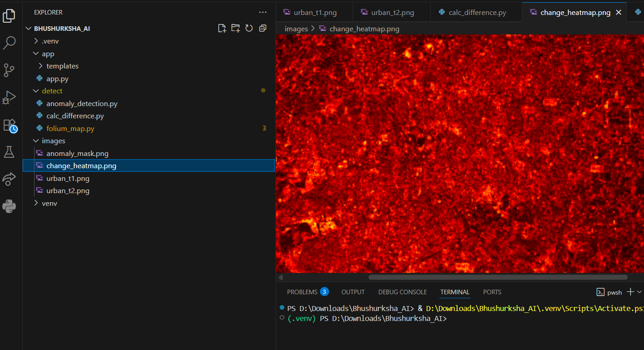This screenshot has height=350, width=644.
Task: Switch to the urban_t1.png tab
Action: [x=314, y=12]
